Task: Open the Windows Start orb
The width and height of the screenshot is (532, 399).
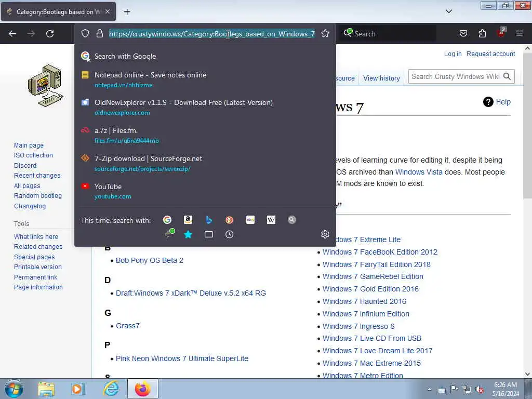Action: point(14,389)
